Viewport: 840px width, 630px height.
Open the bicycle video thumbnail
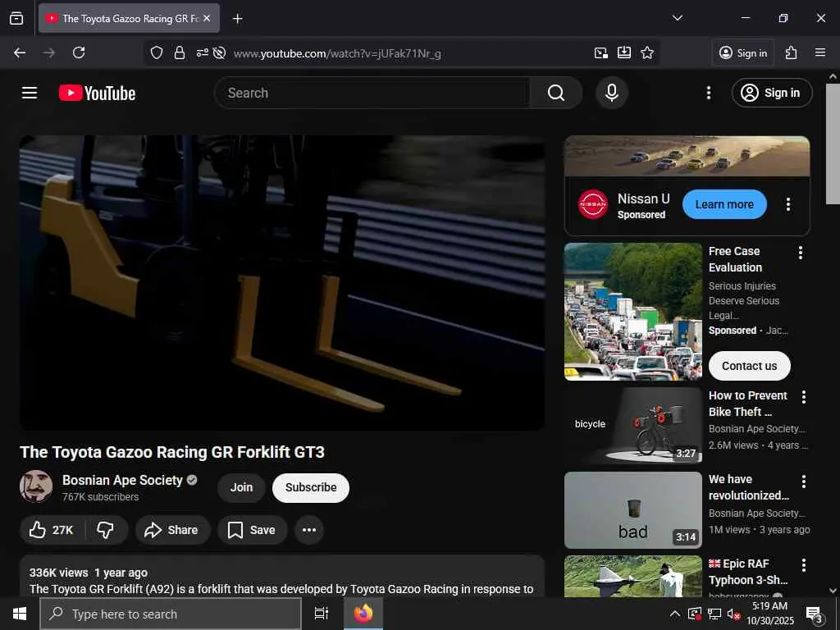coord(632,426)
